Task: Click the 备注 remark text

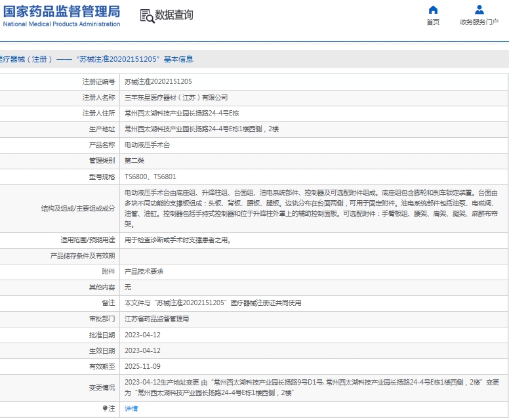Action: click(213, 303)
